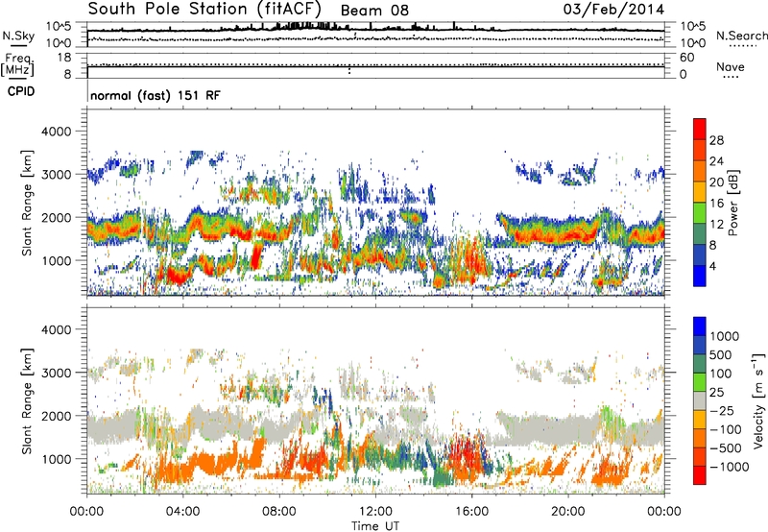
Task: Click the "04:00" time tick label
Action: point(182,512)
